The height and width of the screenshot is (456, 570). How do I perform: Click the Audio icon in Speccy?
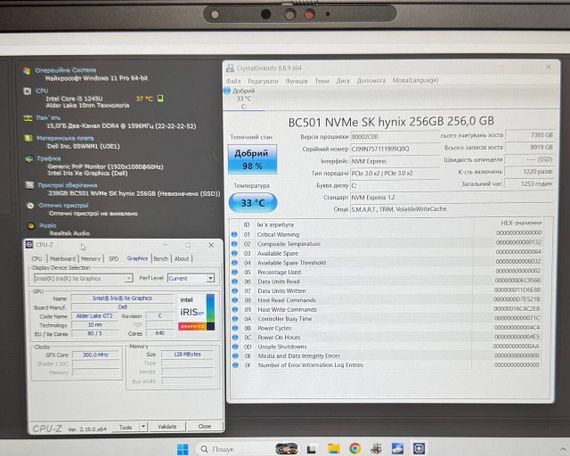pyautogui.click(x=31, y=226)
